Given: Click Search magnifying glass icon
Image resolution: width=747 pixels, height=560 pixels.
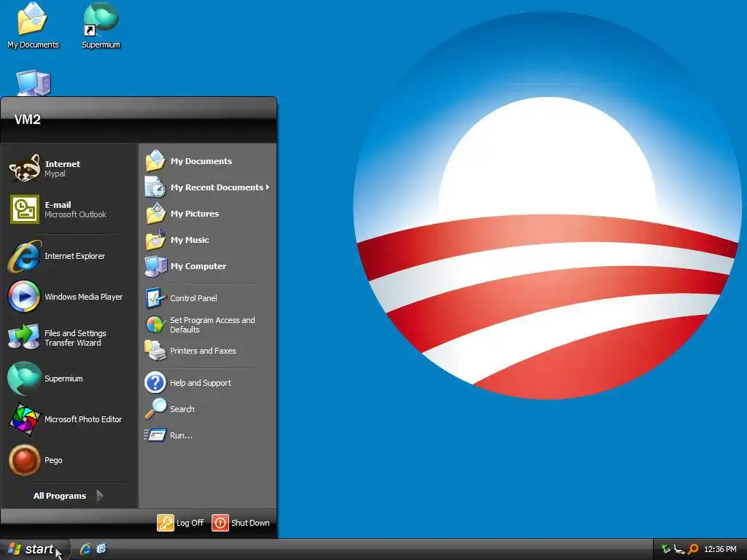Looking at the screenshot, I should tap(156, 409).
